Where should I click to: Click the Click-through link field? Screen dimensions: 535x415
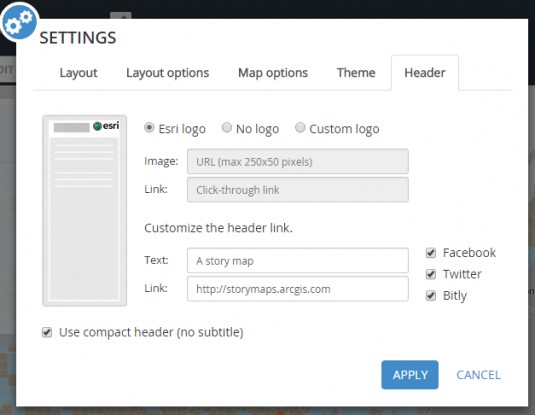click(298, 189)
